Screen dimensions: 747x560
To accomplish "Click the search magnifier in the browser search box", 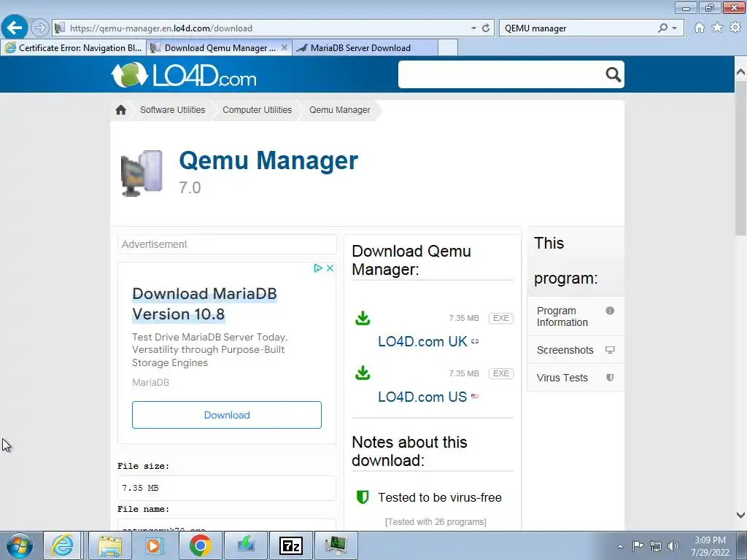I will [662, 28].
